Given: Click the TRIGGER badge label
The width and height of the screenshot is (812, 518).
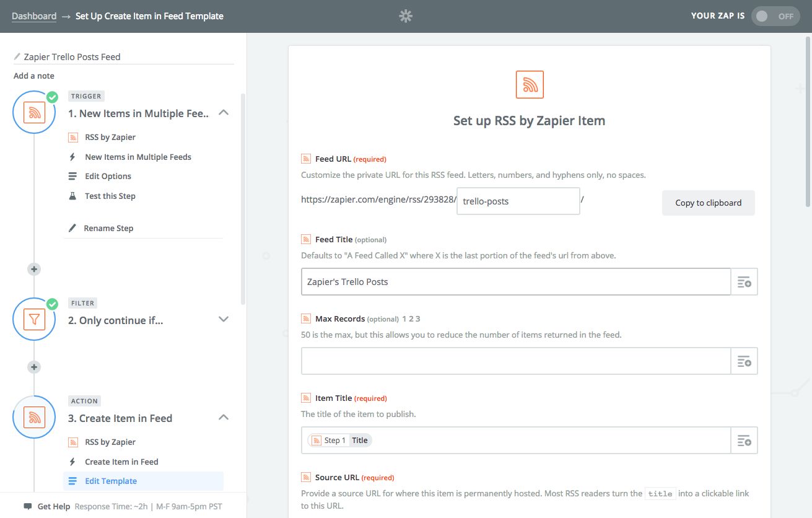Looking at the screenshot, I should 86,96.
